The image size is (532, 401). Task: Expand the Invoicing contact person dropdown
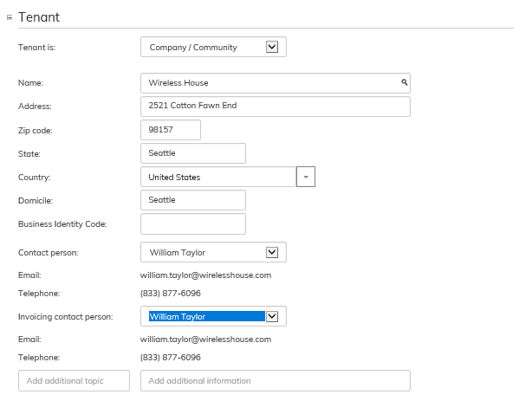[271, 316]
